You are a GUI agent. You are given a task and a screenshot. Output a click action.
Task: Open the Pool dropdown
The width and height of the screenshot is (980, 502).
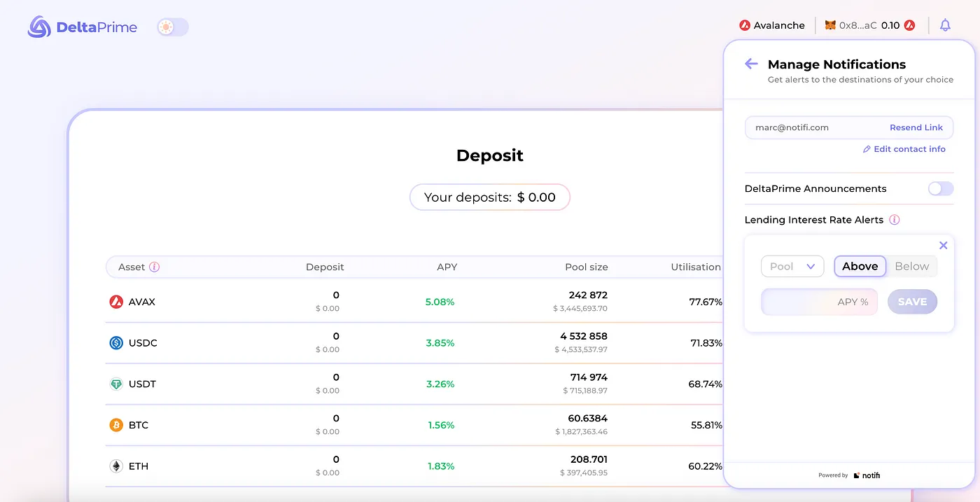click(x=792, y=266)
